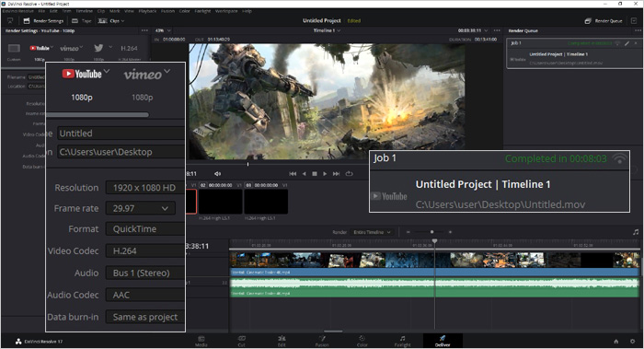
Task: Switch to the Cut page
Action: pyautogui.click(x=241, y=342)
